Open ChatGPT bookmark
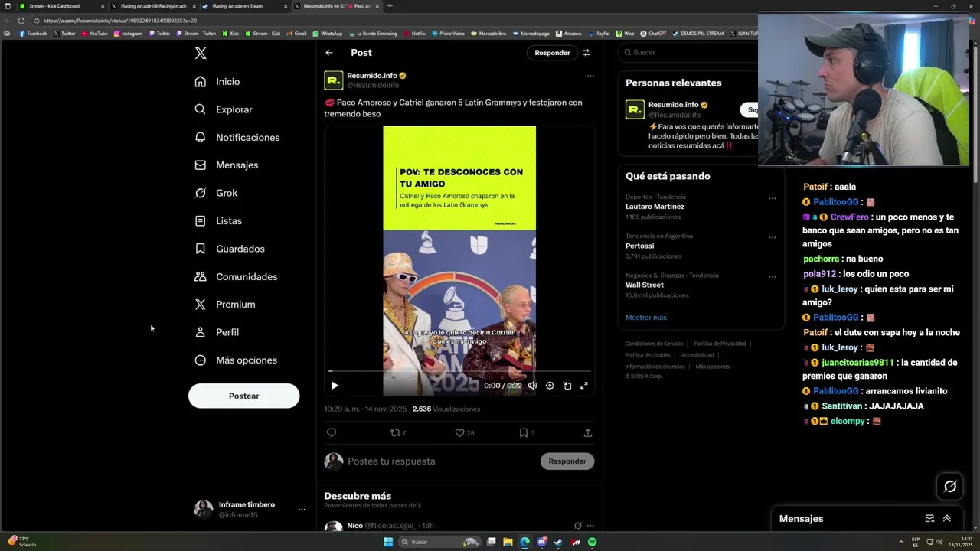Viewport: 980px width, 551px height. click(x=653, y=34)
